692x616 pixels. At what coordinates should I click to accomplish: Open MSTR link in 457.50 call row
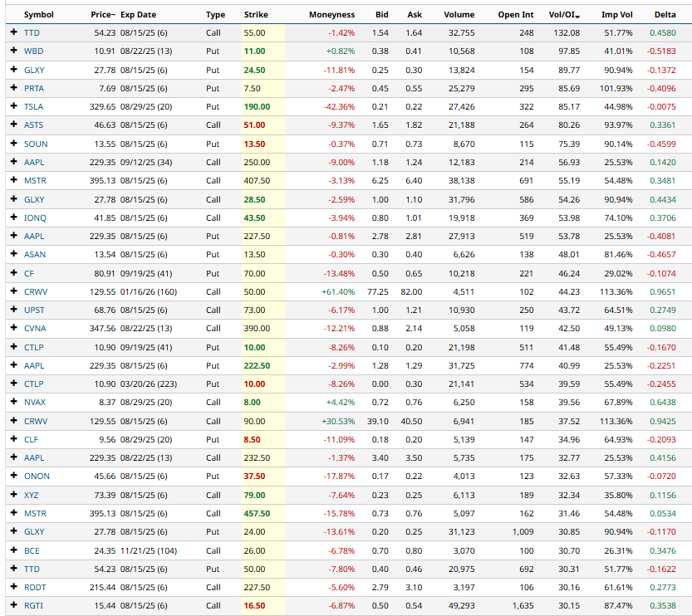pyautogui.click(x=35, y=513)
